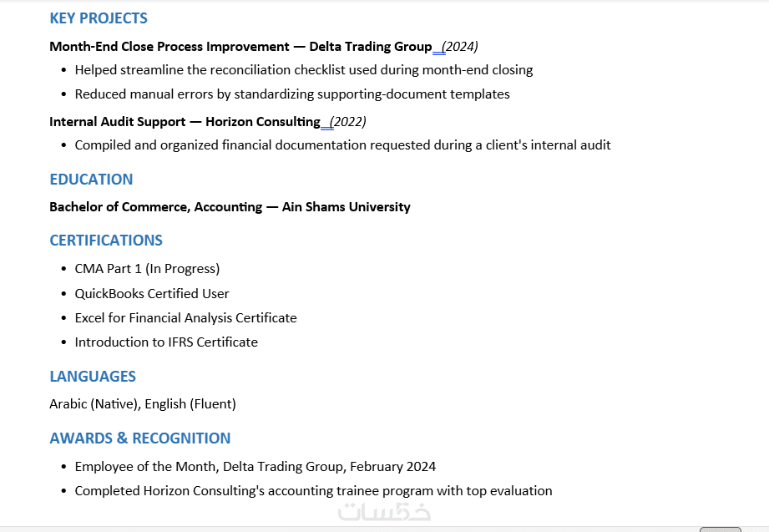Screen dimensions: 769x532
Task: Click the Arabic (Native), English (Fluent) line
Action: click(143, 404)
